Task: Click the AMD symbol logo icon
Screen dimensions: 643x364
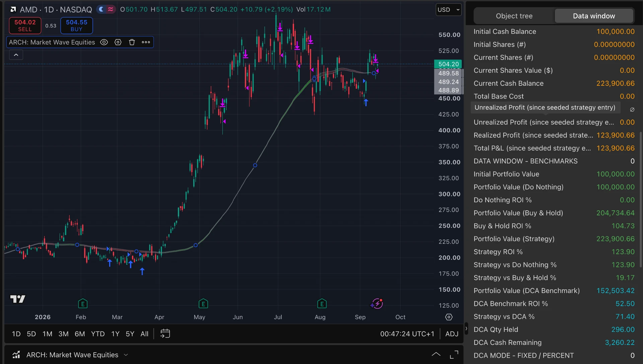Action: (13, 9)
